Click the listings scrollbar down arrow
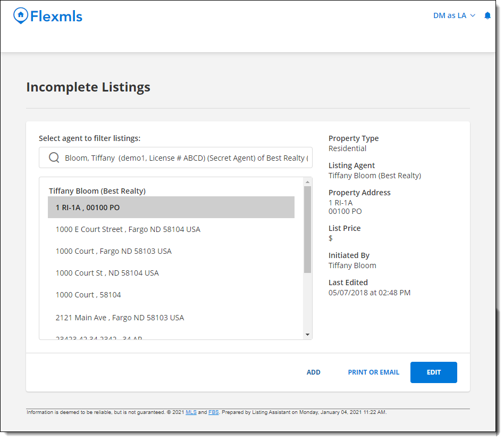The image size is (504, 440). coord(308,335)
